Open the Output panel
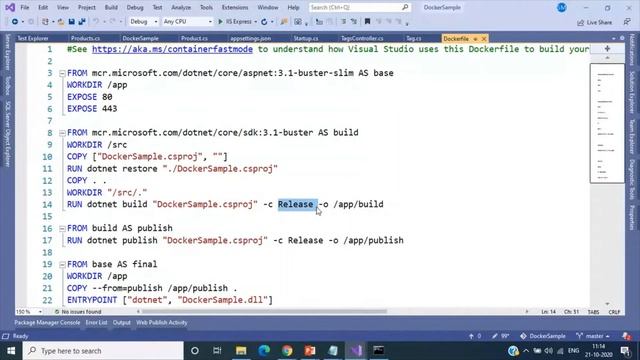The width and height of the screenshot is (640, 360). point(122,322)
